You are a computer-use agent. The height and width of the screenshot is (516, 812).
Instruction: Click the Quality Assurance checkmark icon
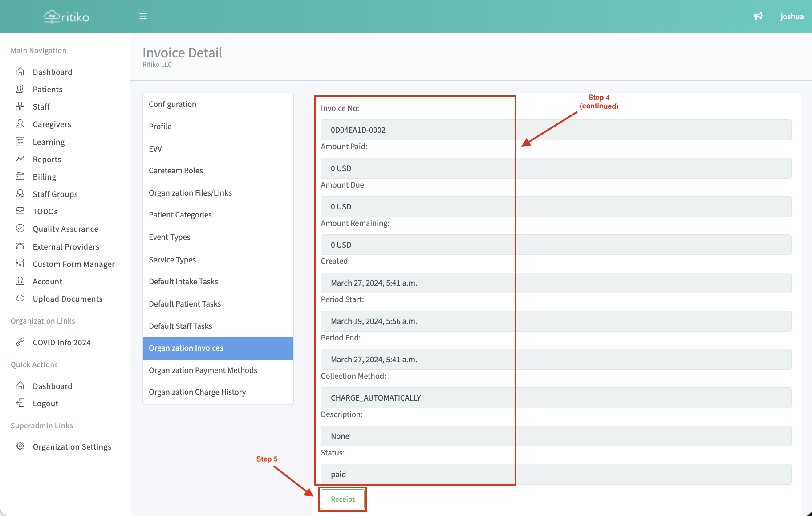click(x=20, y=229)
